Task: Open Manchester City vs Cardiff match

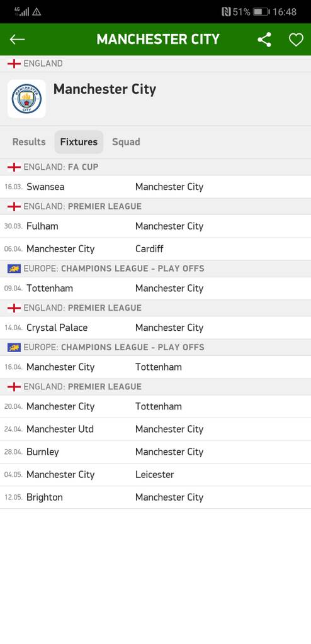Action: (155, 249)
